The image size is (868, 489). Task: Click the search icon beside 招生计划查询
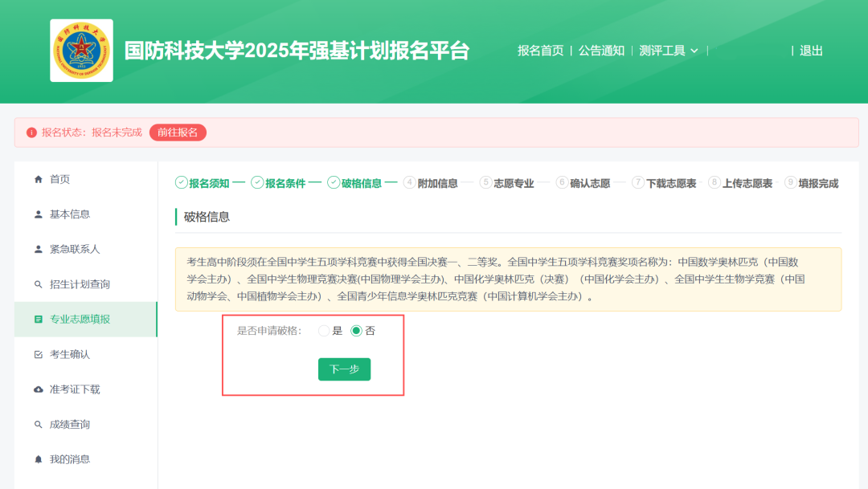click(x=39, y=284)
